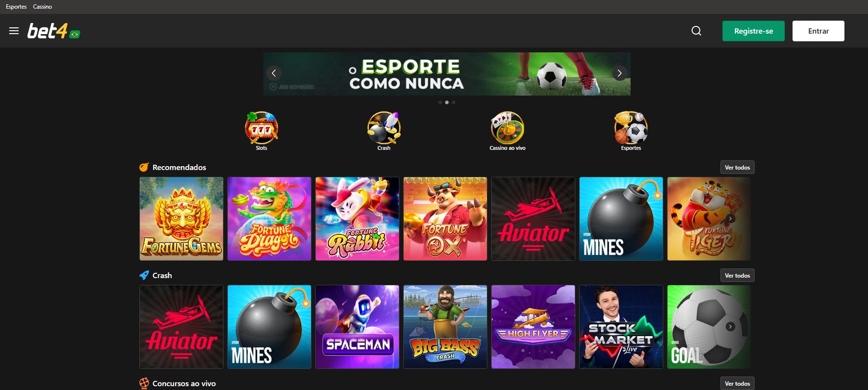Viewport: 868px width, 390px height.
Task: Select the third banner pagination dot
Action: (453, 102)
